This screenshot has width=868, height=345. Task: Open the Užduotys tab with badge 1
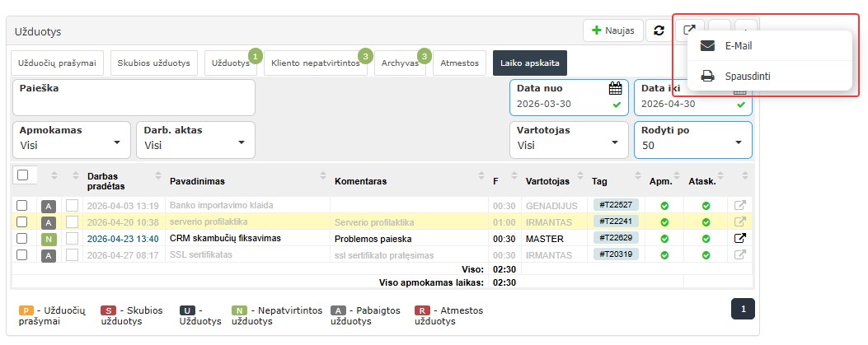pos(231,63)
